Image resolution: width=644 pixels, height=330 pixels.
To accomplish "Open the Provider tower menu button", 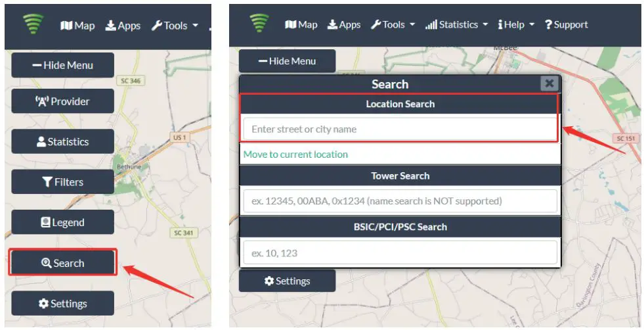I will point(63,101).
